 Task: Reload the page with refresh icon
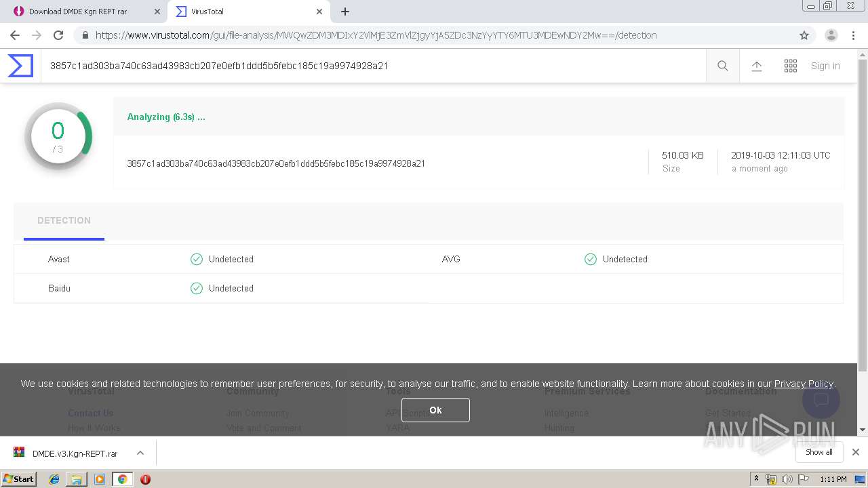(58, 35)
